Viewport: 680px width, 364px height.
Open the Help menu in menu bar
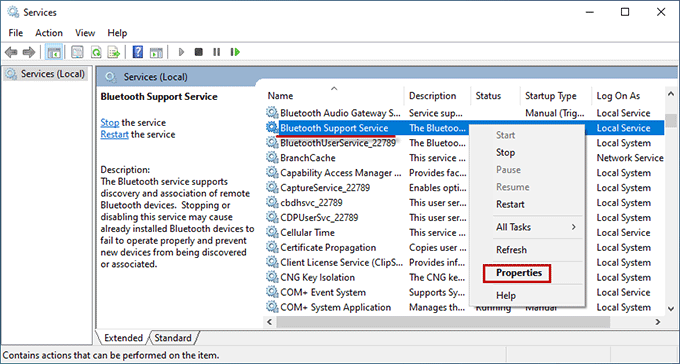click(117, 33)
